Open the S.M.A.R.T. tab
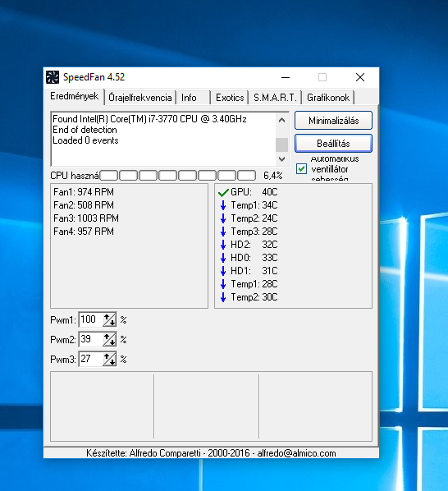The height and width of the screenshot is (491, 448). 275,98
